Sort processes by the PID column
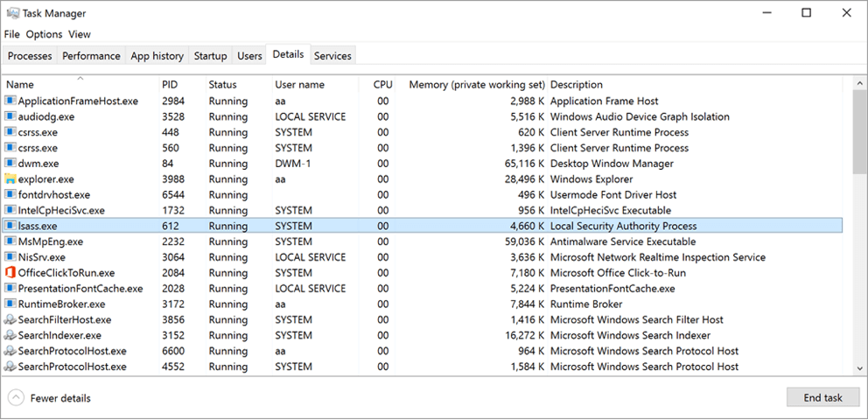Screen dimensions: 868x420 [x=182, y=85]
